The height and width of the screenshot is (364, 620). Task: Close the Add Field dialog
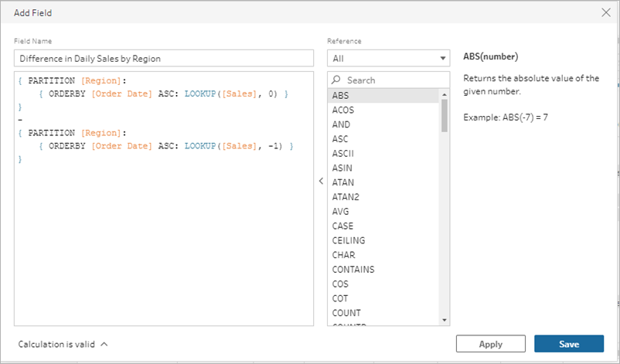pos(605,13)
